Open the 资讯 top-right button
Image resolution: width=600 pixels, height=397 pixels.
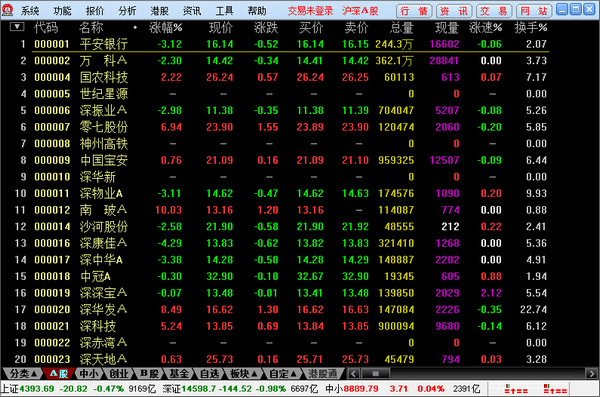pyautogui.click(x=454, y=11)
